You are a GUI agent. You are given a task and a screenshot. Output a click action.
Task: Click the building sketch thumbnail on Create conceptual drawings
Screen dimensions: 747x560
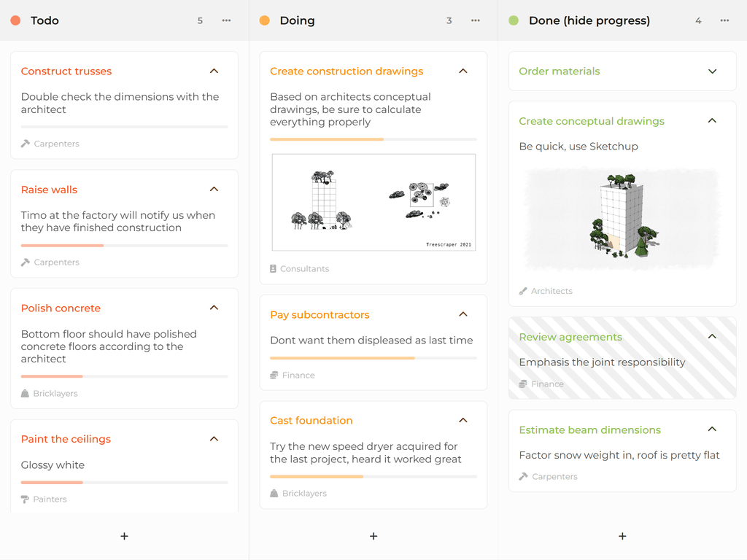click(622, 219)
